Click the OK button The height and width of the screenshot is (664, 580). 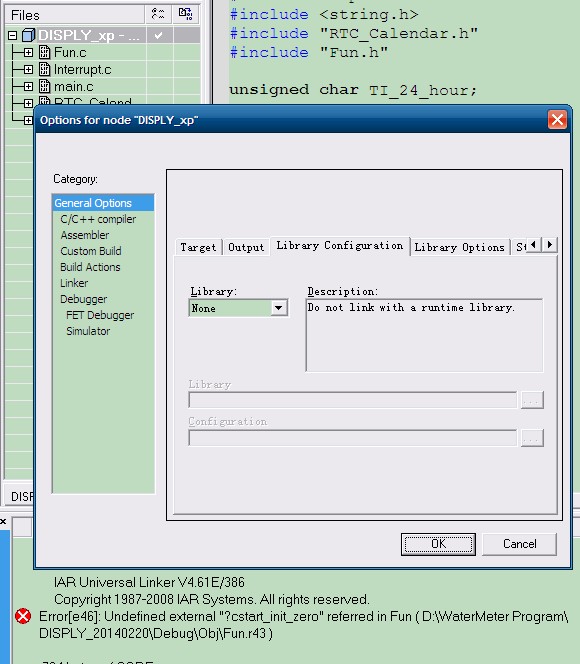tap(438, 544)
